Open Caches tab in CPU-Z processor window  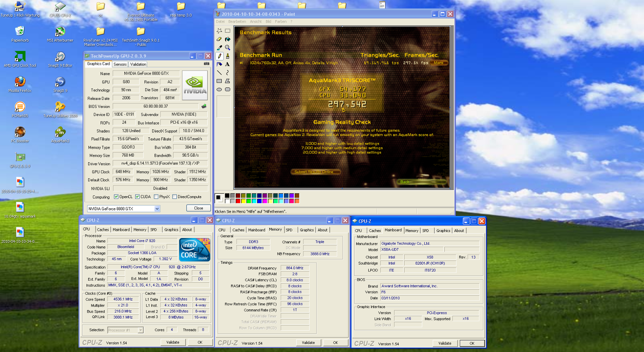click(x=103, y=230)
